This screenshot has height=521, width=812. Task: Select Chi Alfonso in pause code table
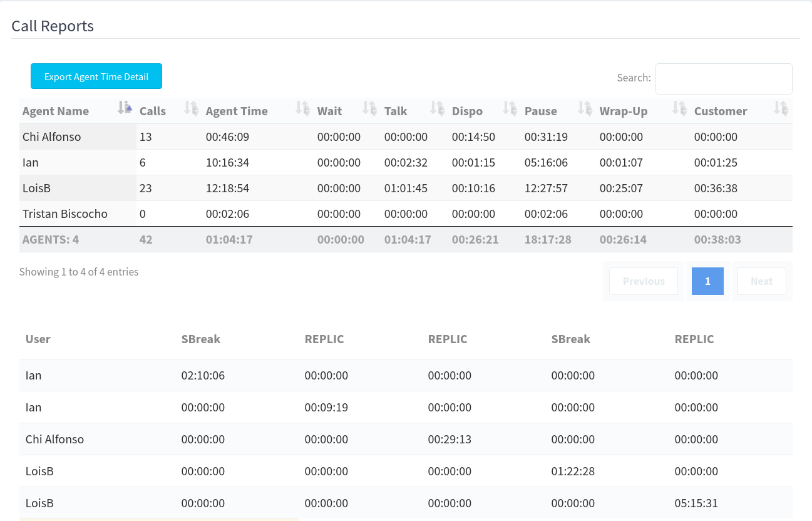[55, 440]
